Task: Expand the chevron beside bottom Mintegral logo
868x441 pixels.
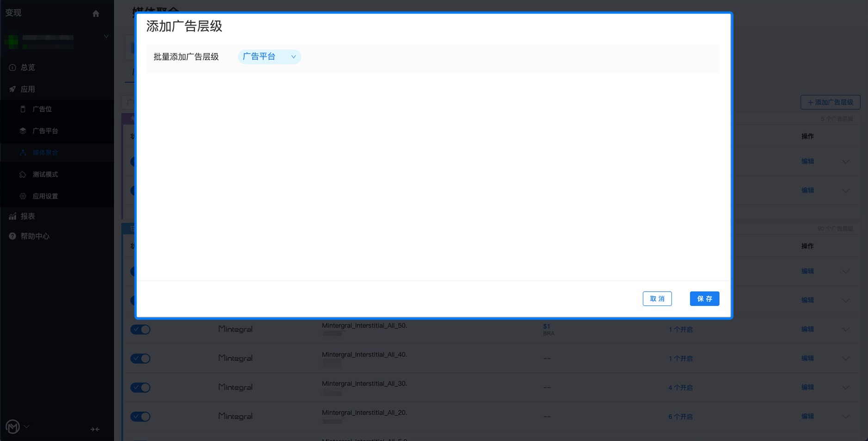Action: point(26,427)
